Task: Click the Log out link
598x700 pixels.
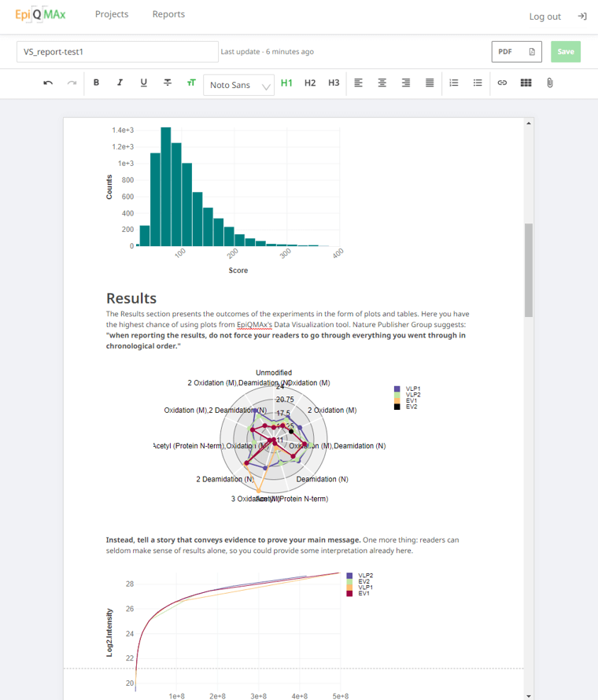Action: [x=545, y=17]
